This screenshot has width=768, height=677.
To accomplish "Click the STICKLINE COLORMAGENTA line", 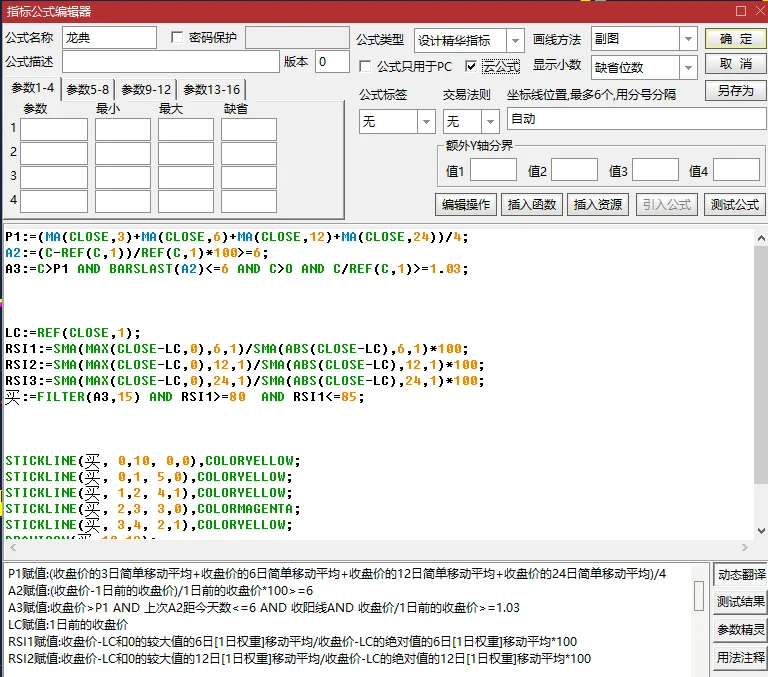I will click(153, 508).
